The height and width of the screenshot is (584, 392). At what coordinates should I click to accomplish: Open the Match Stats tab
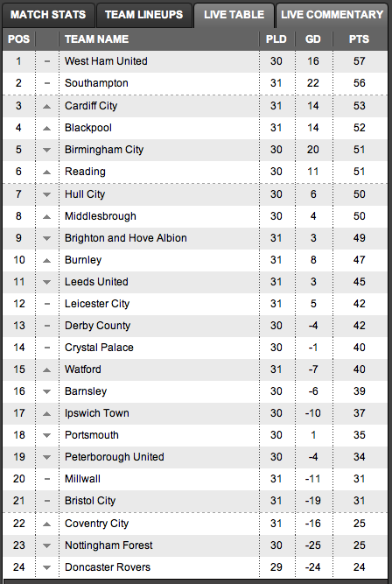pos(48,15)
